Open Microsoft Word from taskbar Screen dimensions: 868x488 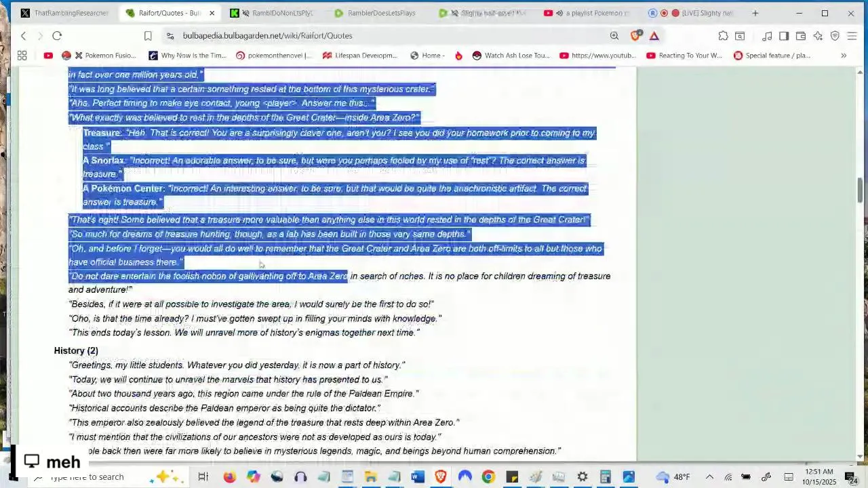tap(417, 477)
